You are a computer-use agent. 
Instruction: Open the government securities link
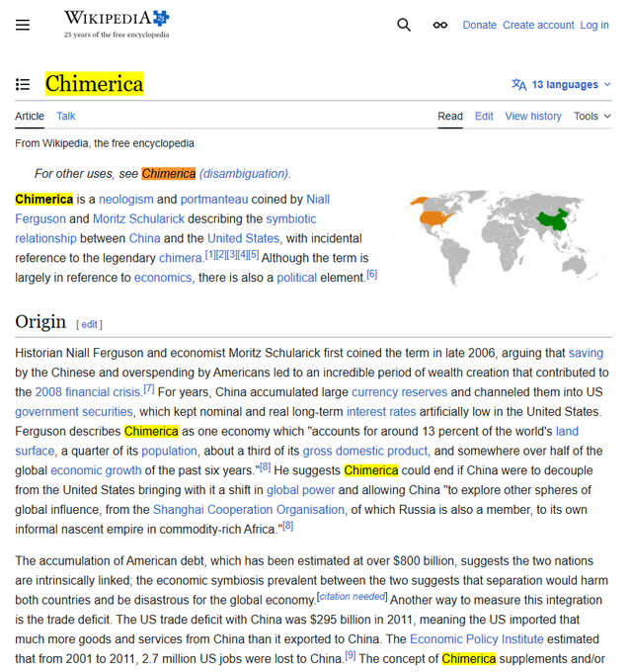point(74,412)
